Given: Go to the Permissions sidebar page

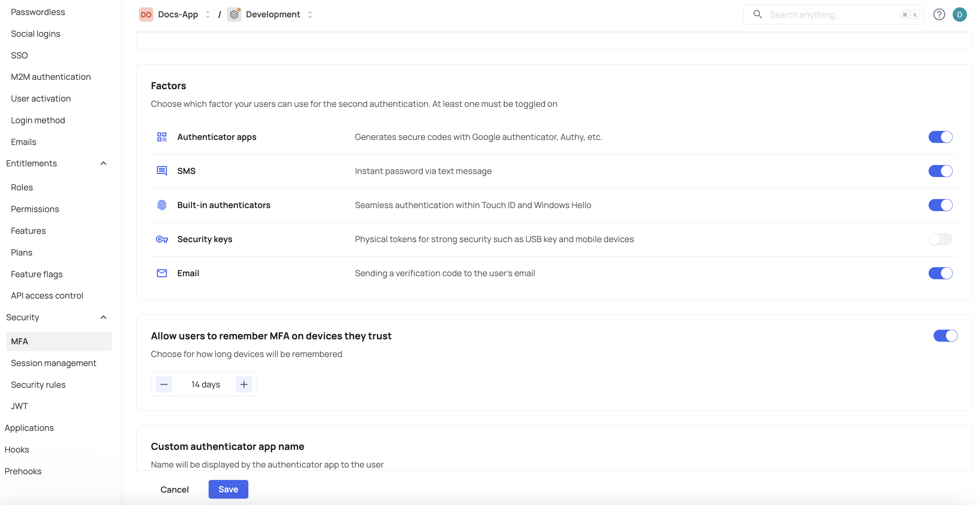Looking at the screenshot, I should point(35,209).
